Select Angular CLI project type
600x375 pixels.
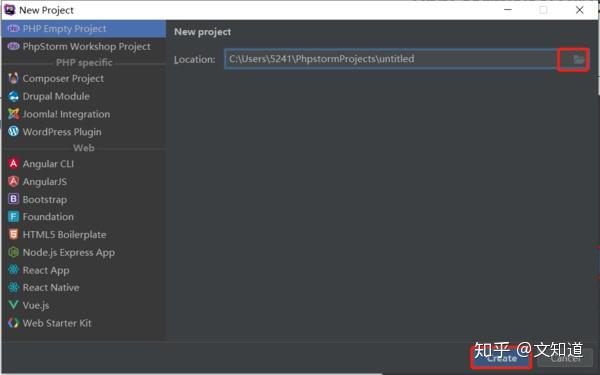(x=84, y=164)
